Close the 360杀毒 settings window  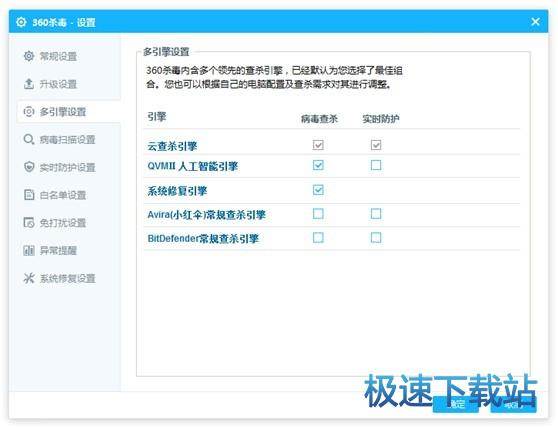535,22
